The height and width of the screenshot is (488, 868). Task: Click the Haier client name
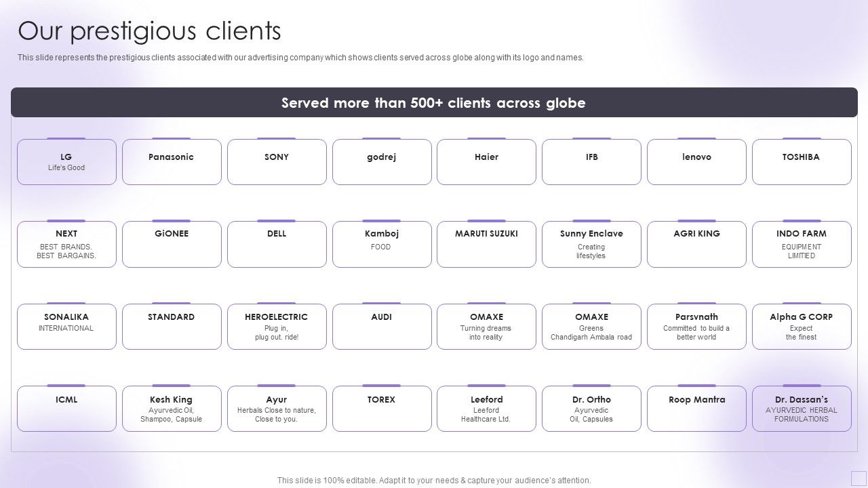tap(486, 157)
